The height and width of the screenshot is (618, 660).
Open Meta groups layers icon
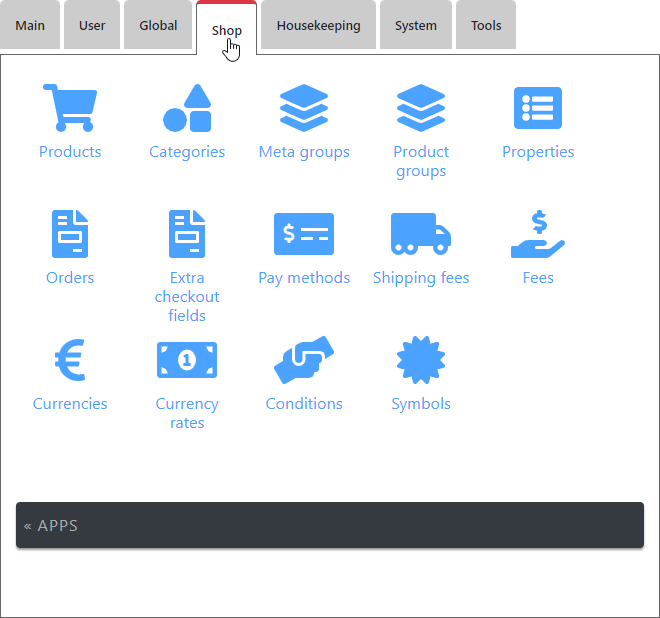[x=304, y=108]
